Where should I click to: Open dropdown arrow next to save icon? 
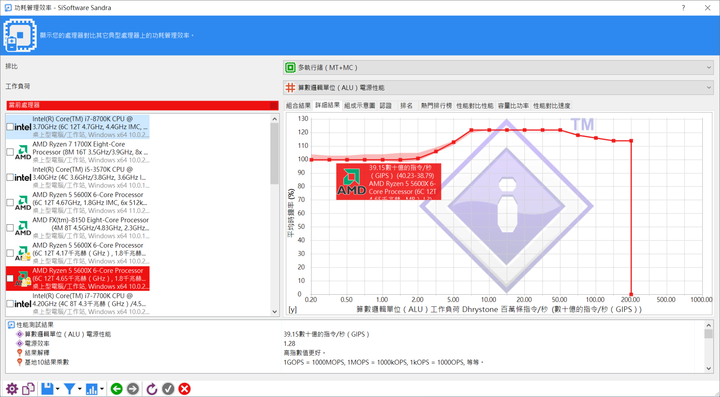click(x=57, y=389)
